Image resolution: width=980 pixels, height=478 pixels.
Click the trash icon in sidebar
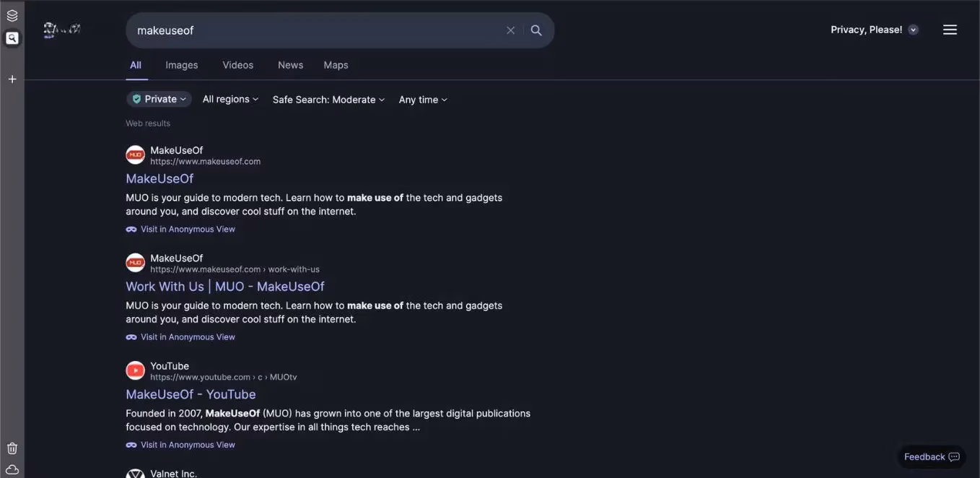(x=12, y=448)
